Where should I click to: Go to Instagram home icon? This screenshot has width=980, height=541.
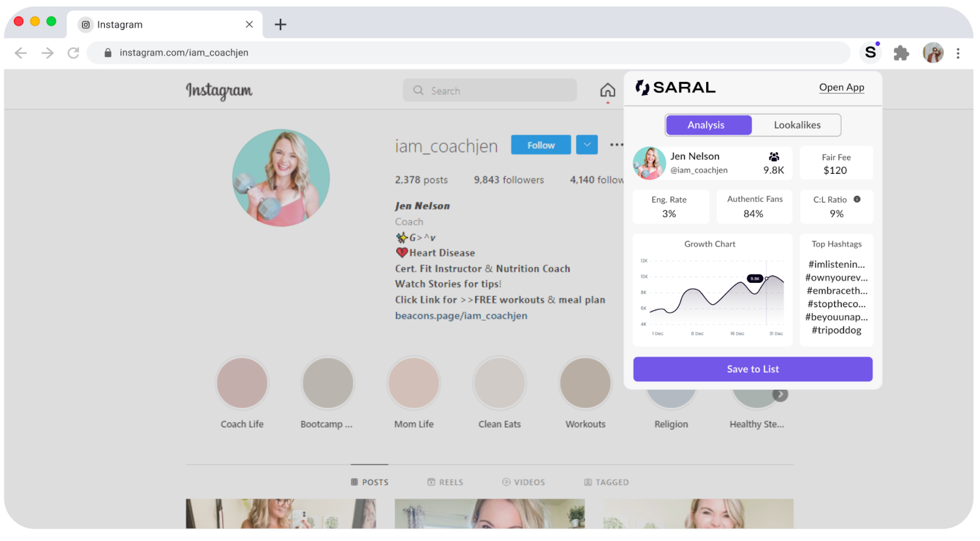point(608,91)
